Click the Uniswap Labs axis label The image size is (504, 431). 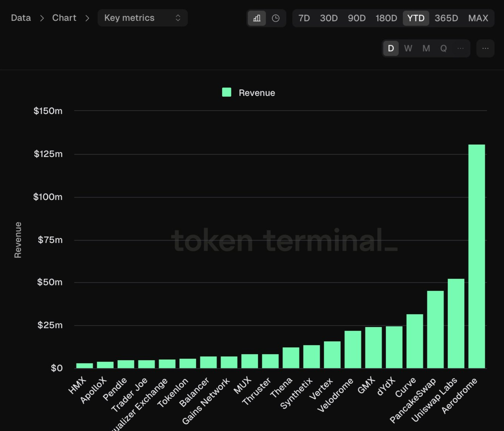pyautogui.click(x=434, y=400)
